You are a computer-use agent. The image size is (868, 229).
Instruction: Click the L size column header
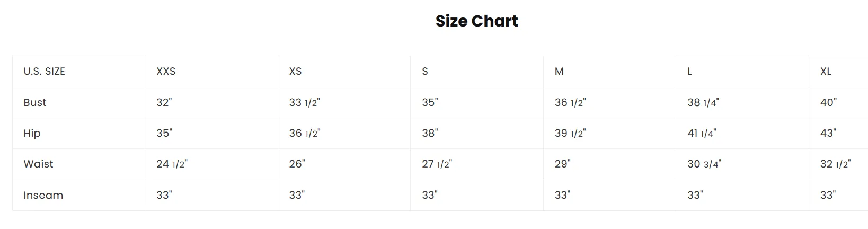coord(689,72)
